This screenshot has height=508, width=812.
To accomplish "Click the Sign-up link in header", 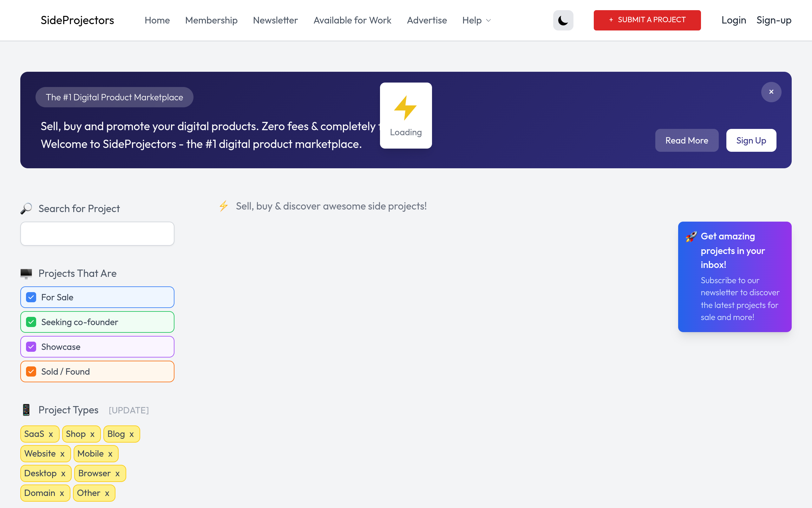I will click(774, 21).
